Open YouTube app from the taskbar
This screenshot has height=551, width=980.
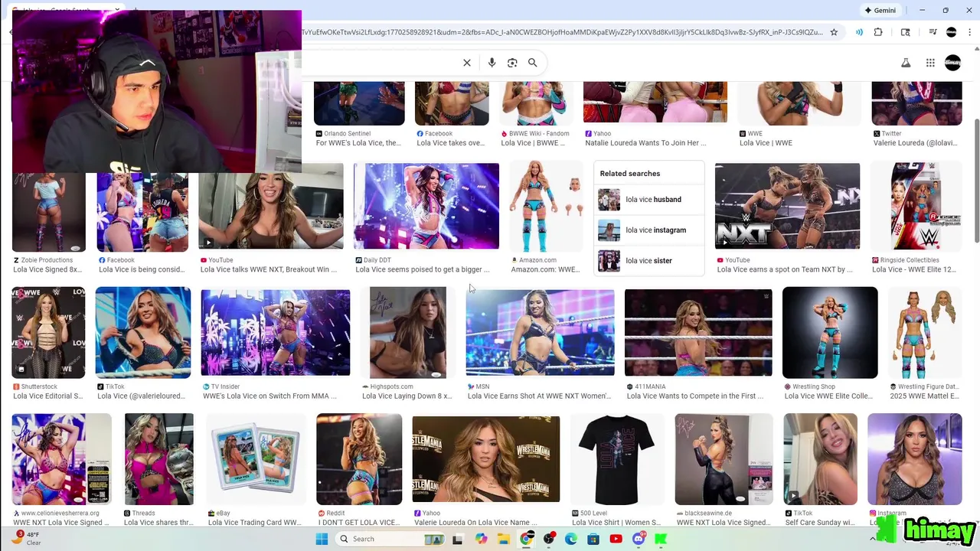[616, 539]
